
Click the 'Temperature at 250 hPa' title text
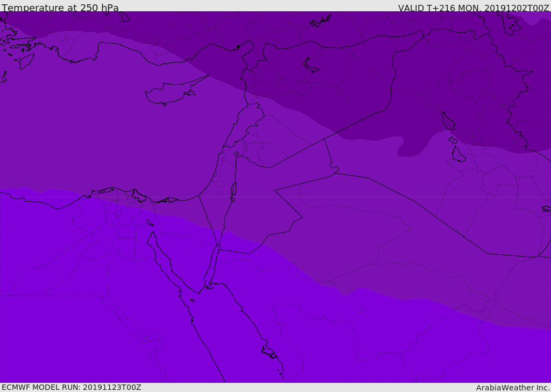[x=60, y=8]
